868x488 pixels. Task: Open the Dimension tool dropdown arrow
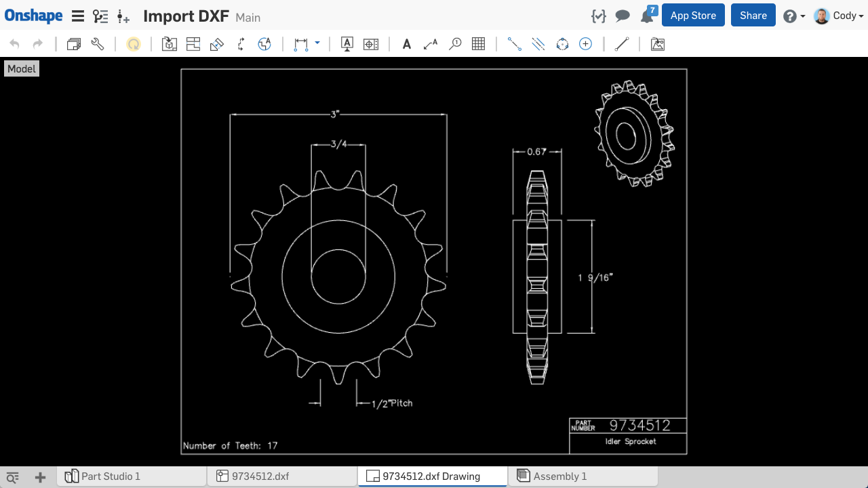(317, 43)
